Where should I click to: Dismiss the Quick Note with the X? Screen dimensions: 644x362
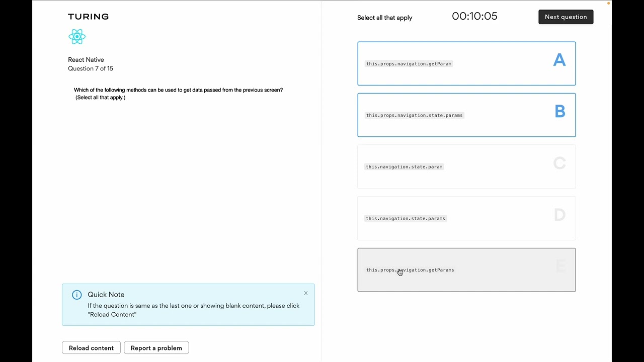305,293
